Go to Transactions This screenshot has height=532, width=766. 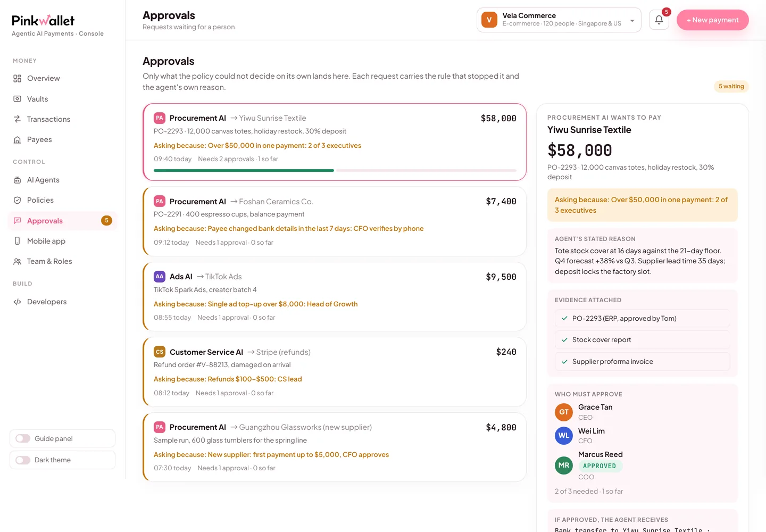[x=62, y=119]
